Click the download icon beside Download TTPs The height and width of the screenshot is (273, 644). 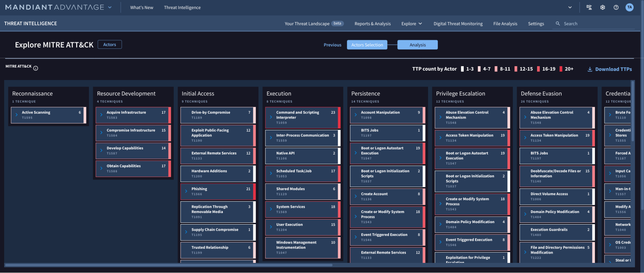pyautogui.click(x=590, y=69)
